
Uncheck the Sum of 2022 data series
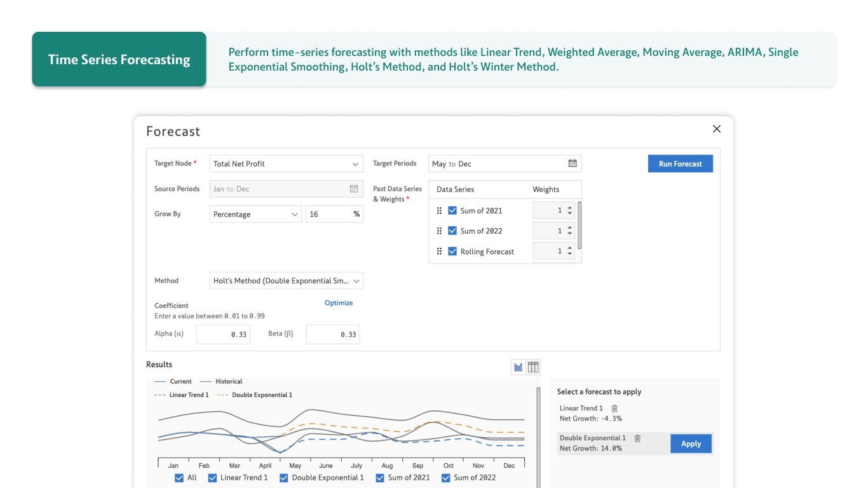452,231
